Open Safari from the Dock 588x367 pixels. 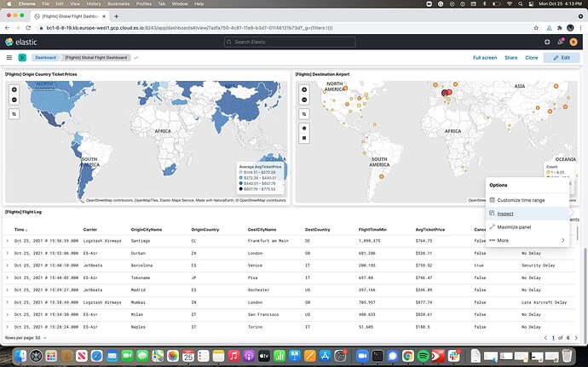coord(96,355)
